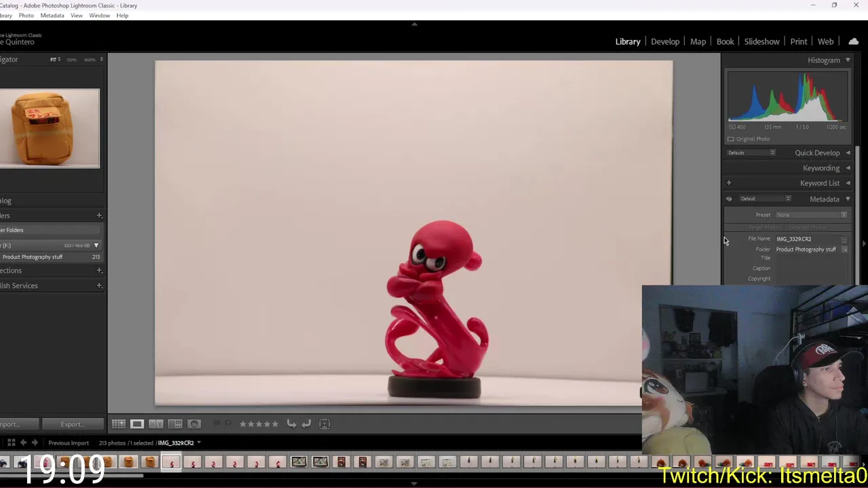868x488 pixels.
Task: Open the Quick Develop Defaults dropdown
Action: [x=751, y=153]
